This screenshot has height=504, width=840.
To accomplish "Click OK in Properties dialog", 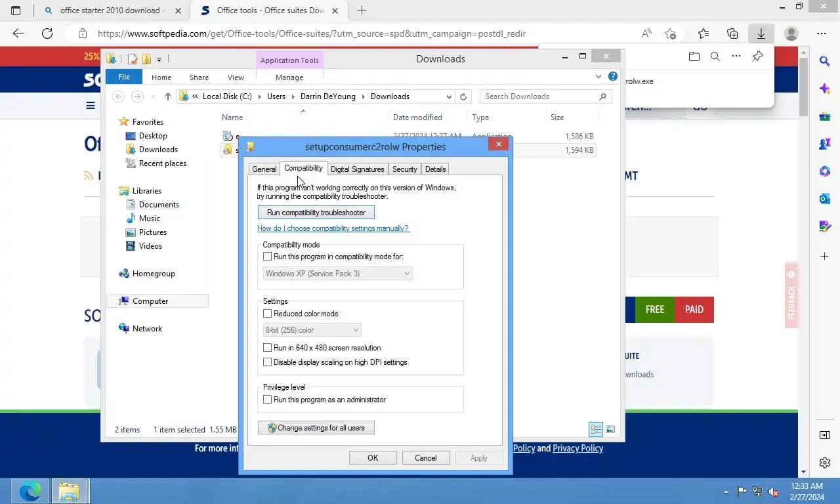I will point(373,458).
